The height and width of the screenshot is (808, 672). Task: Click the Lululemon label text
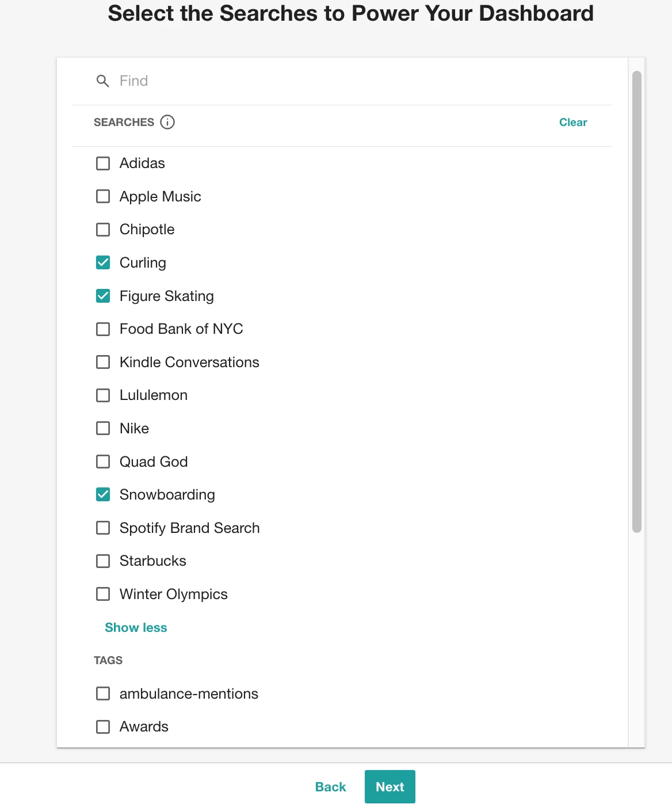154,395
